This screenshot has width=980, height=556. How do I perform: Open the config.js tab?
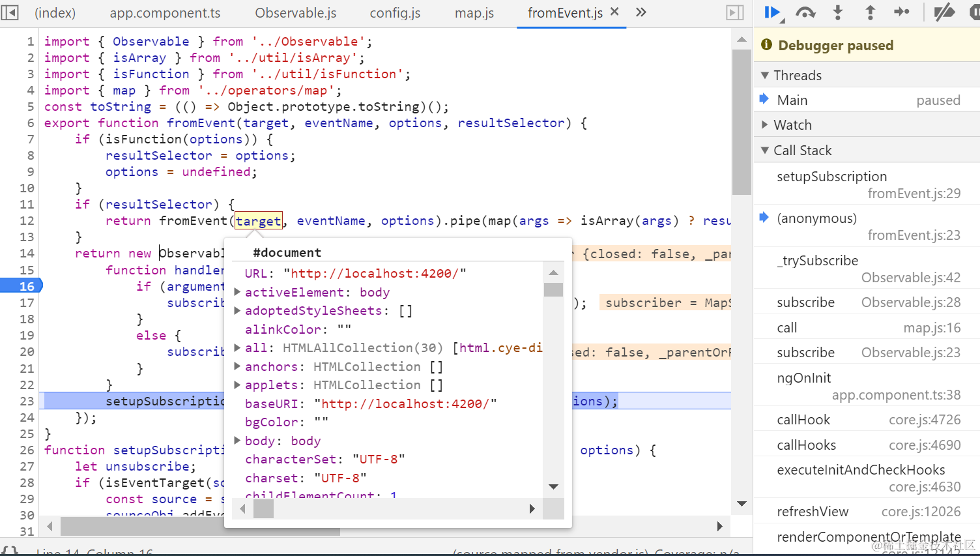pyautogui.click(x=395, y=13)
